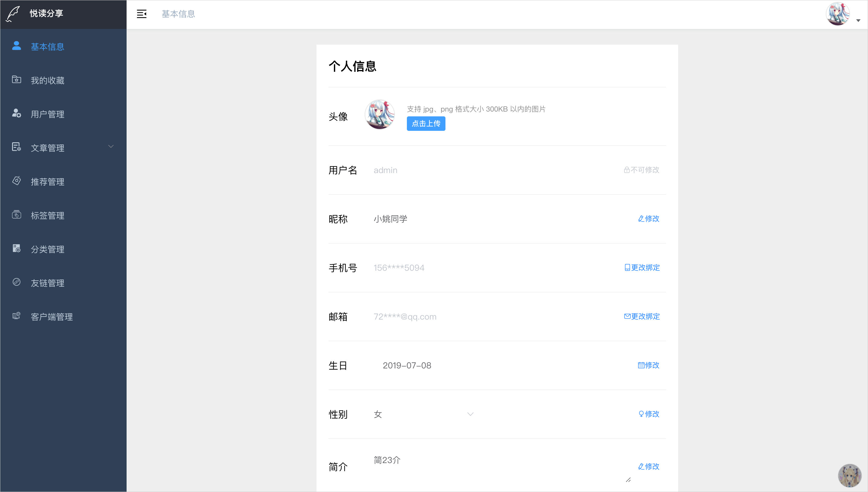The height and width of the screenshot is (492, 868).
Task: Click 修改 next to the 昵称 nickname
Action: pyautogui.click(x=649, y=219)
